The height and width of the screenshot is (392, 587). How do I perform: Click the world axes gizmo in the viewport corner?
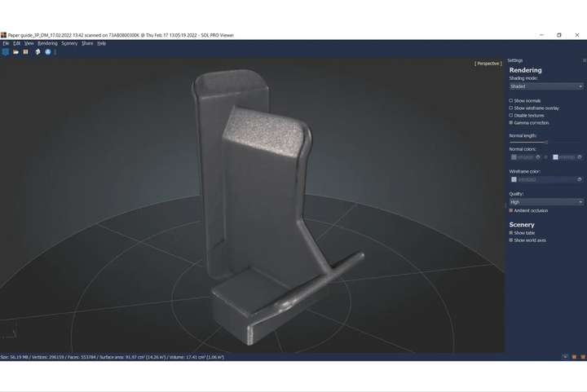[11, 332]
